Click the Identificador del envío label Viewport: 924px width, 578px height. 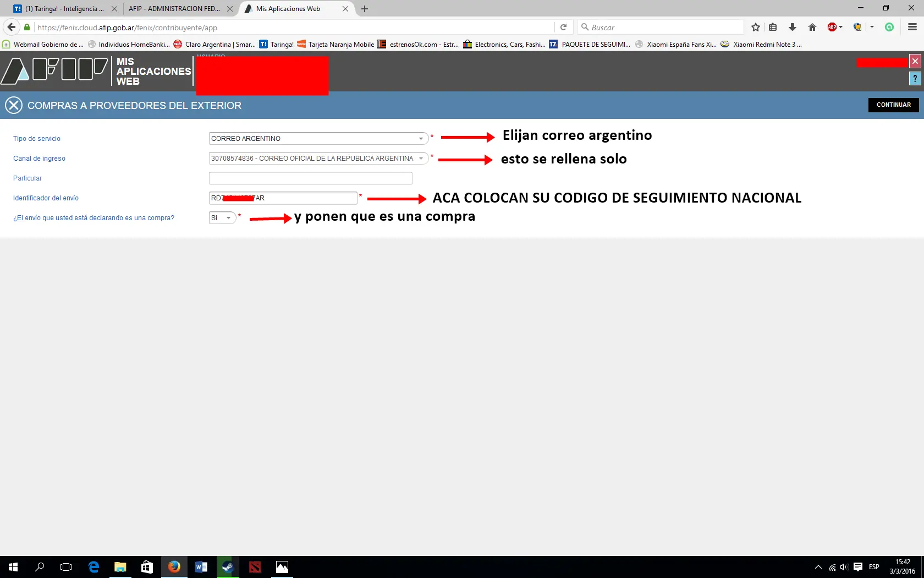coord(46,198)
